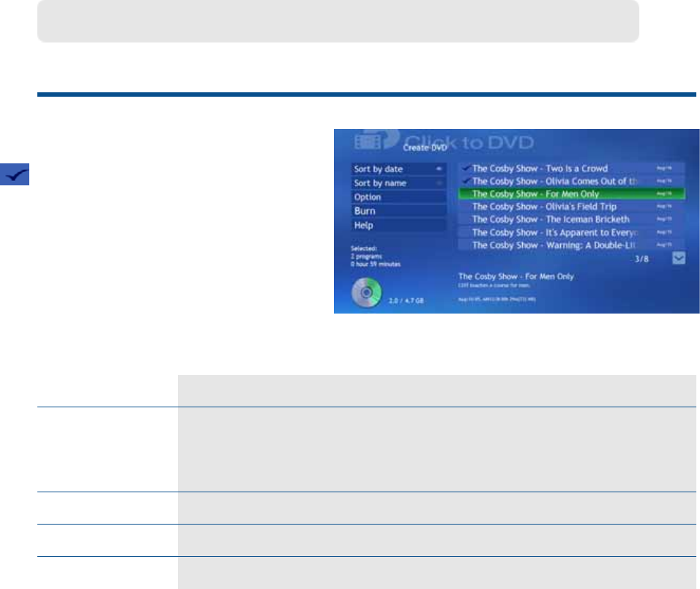This screenshot has width=700, height=589.
Task: Open the Option menu item
Action: point(398,197)
